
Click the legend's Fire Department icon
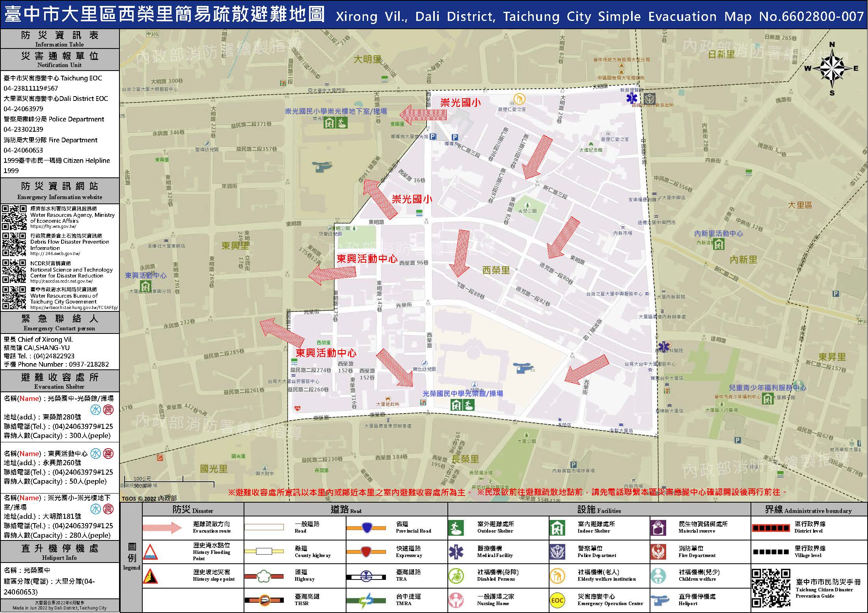[x=658, y=552]
